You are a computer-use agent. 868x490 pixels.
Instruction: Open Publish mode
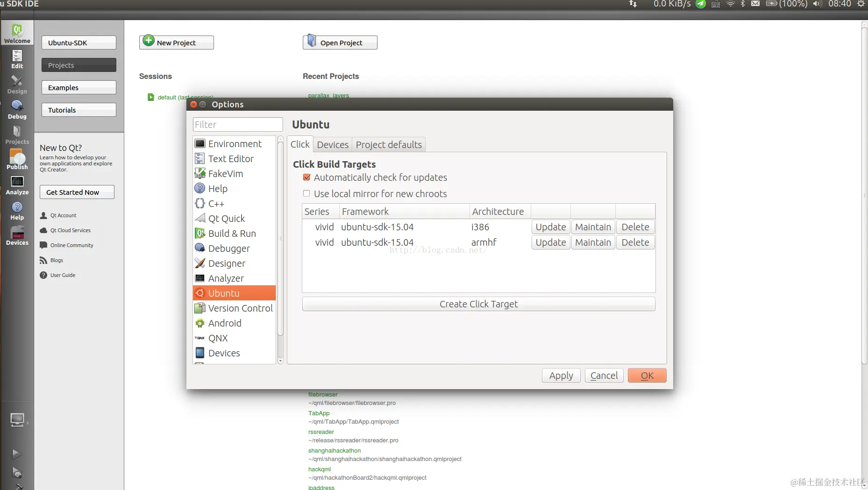17,160
